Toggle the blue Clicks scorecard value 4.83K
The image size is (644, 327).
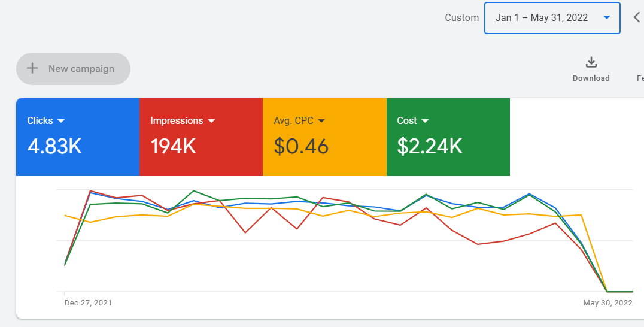54,146
